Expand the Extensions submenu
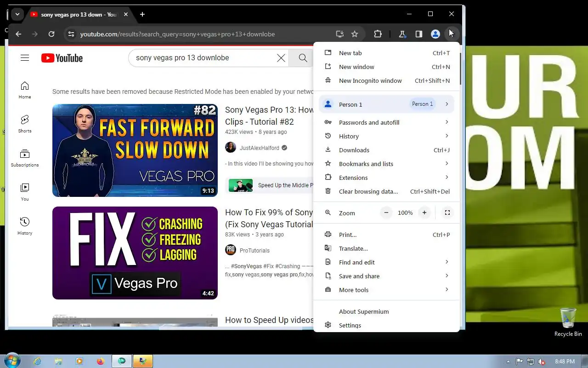The image size is (588, 368). coord(386,178)
